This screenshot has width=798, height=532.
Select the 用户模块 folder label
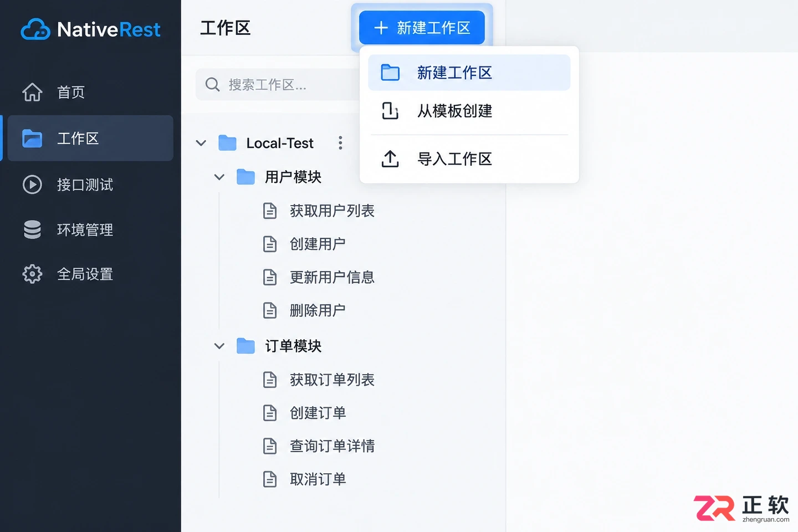coord(293,177)
